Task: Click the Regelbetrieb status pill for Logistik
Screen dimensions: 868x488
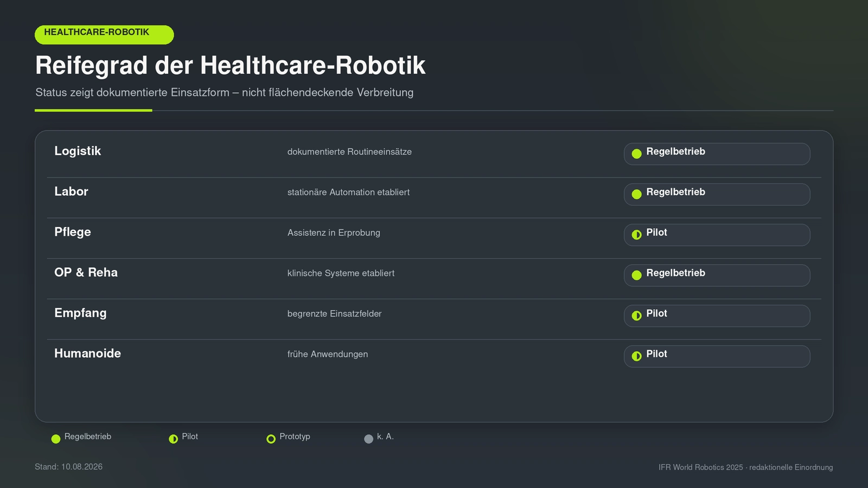Action: pos(717,154)
